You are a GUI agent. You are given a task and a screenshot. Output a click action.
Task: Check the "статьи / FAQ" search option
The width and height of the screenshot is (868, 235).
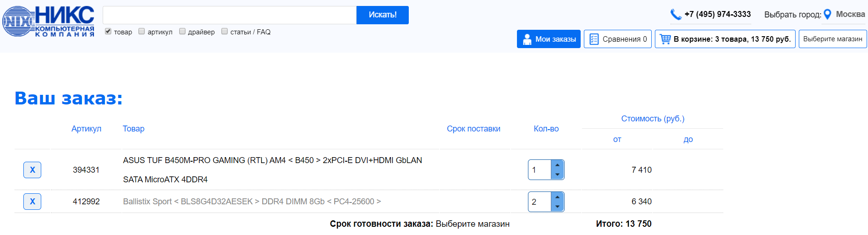[225, 32]
